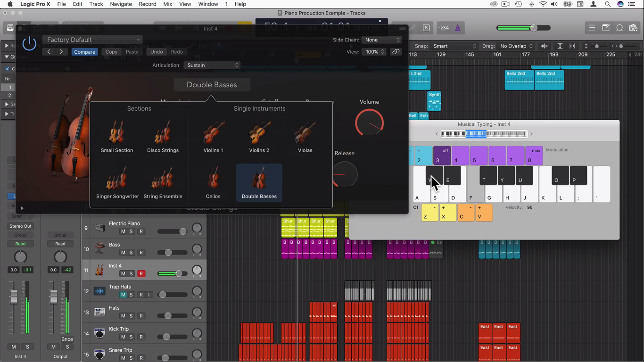Pick the Violins 2 instrument
Viewport: 644px width, 362px height.
259,137
